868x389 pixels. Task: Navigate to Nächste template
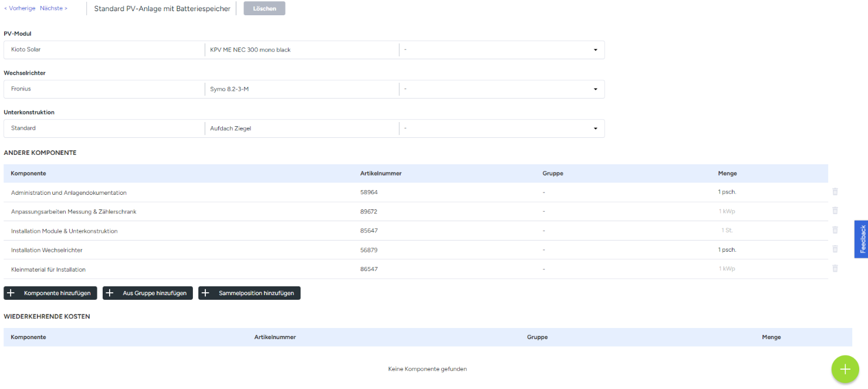(x=53, y=8)
